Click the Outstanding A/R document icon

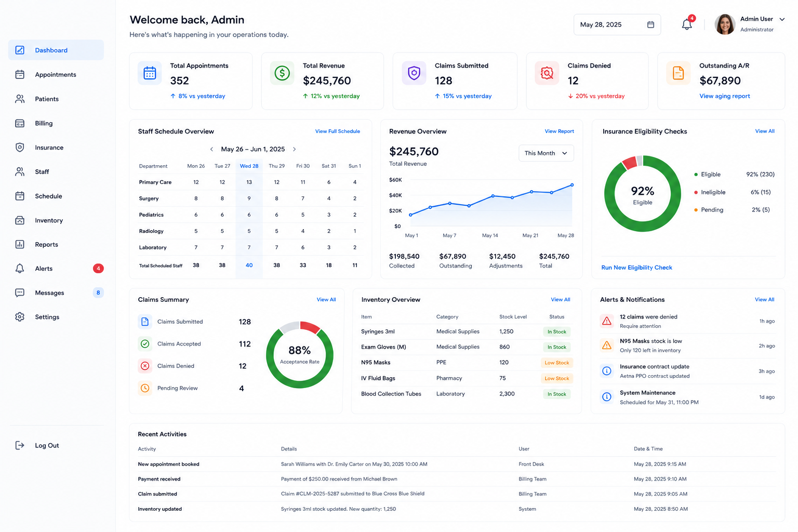[679, 73]
